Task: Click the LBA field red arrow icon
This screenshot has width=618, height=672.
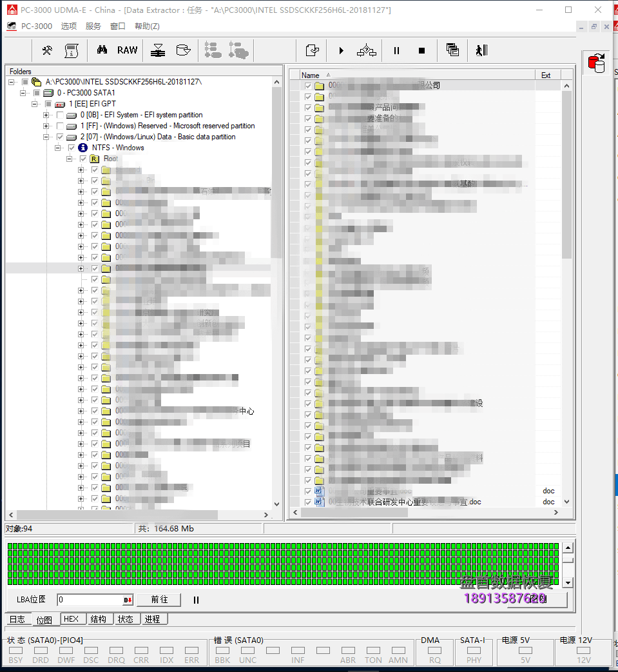Action: 128,600
